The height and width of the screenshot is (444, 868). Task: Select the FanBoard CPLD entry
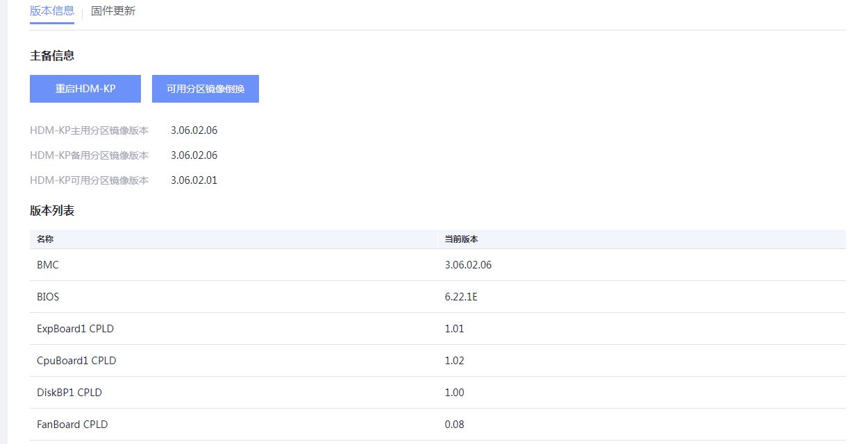point(72,425)
